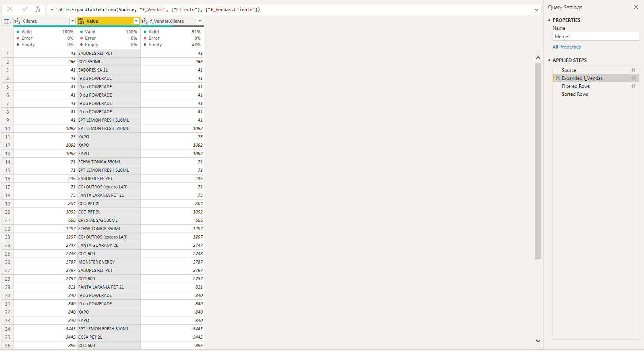Select the Cliente column header
The image size is (644, 351).
tap(45, 21)
